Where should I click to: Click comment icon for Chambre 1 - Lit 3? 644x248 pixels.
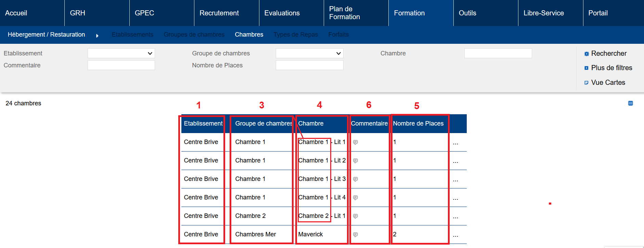click(356, 179)
